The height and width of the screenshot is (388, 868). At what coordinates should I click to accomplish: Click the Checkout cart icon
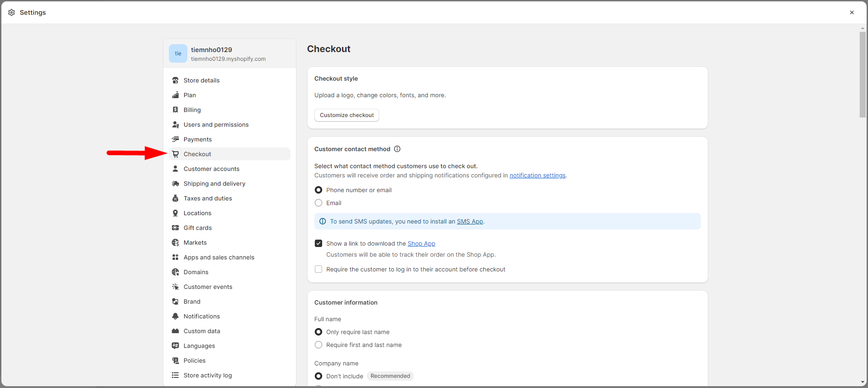pyautogui.click(x=175, y=154)
